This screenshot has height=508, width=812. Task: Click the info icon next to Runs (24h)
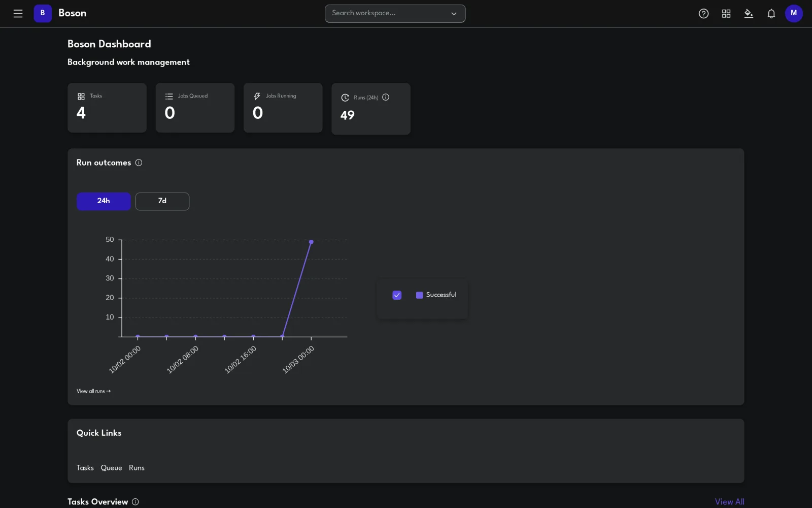click(x=386, y=97)
